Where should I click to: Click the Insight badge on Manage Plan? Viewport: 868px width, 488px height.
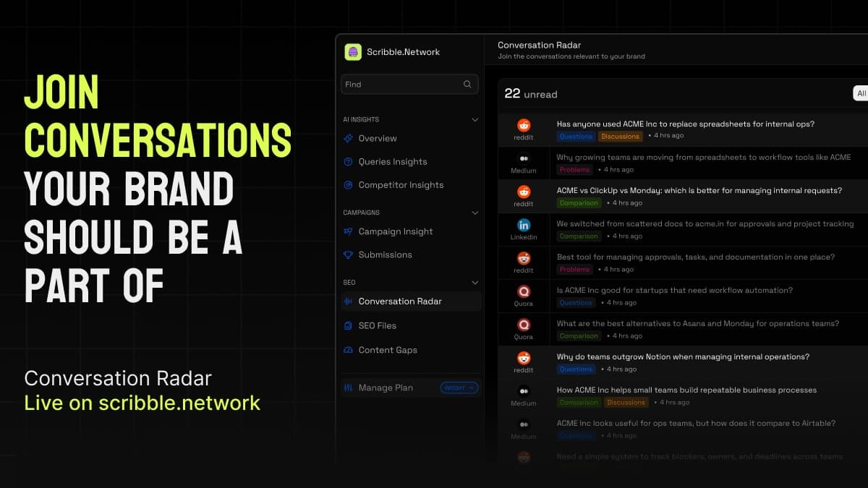[x=459, y=388]
